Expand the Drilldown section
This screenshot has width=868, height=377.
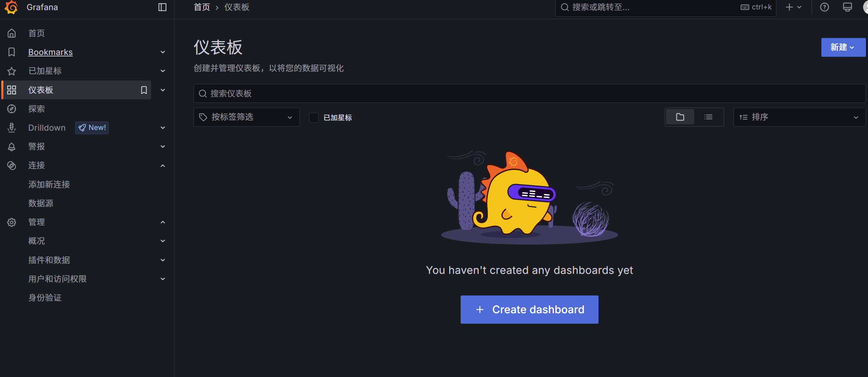coord(163,128)
